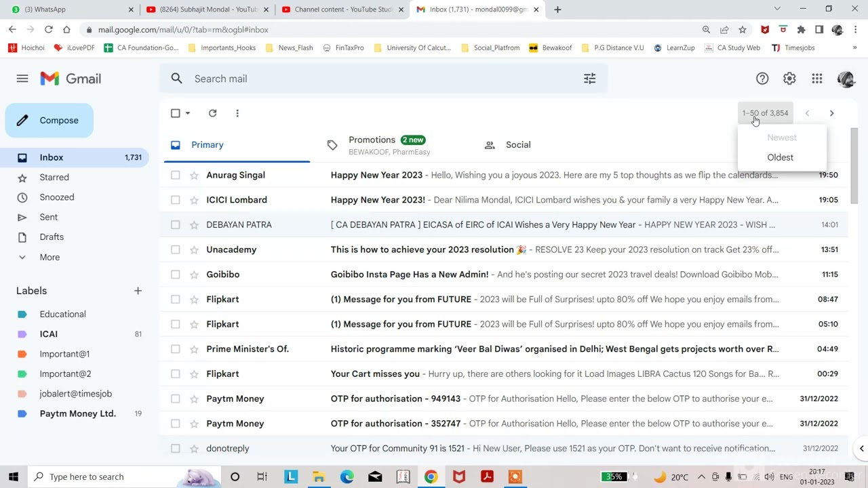Open search filter options icon
Viewport: 868px width, 488px height.
tap(590, 79)
